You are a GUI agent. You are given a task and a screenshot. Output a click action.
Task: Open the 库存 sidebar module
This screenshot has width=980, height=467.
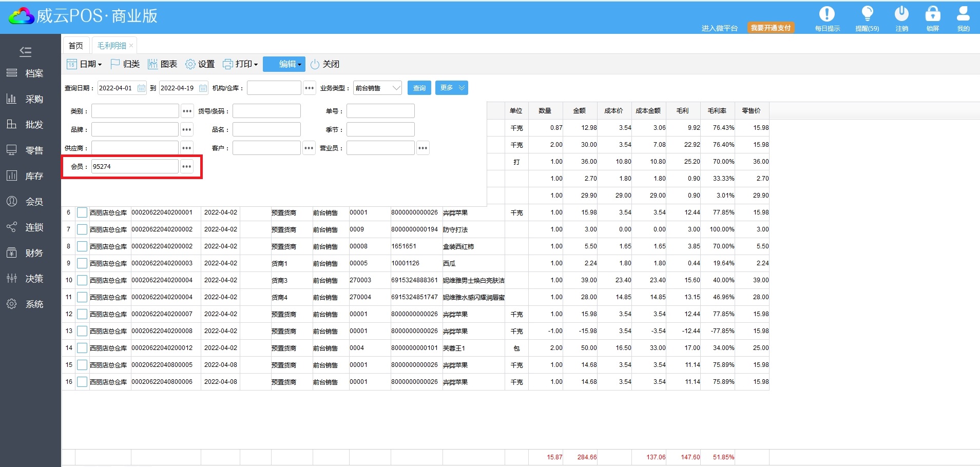(x=25, y=176)
